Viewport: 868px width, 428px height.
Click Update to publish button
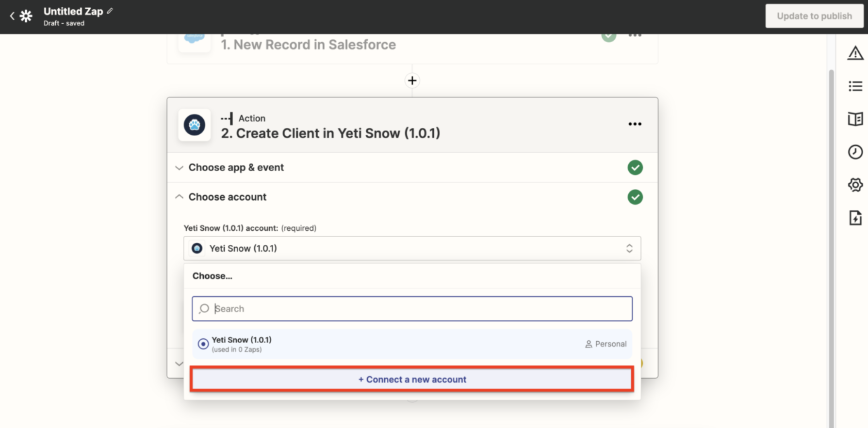[x=814, y=16]
